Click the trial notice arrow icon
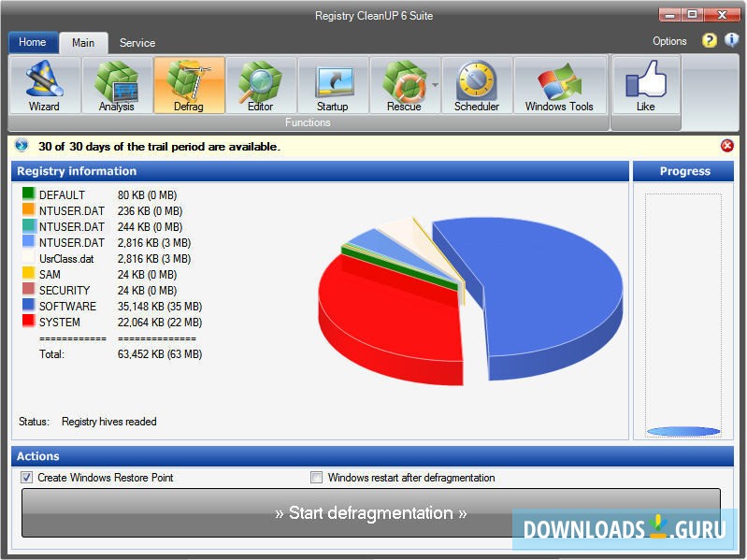This screenshot has height=560, width=747. point(22,145)
